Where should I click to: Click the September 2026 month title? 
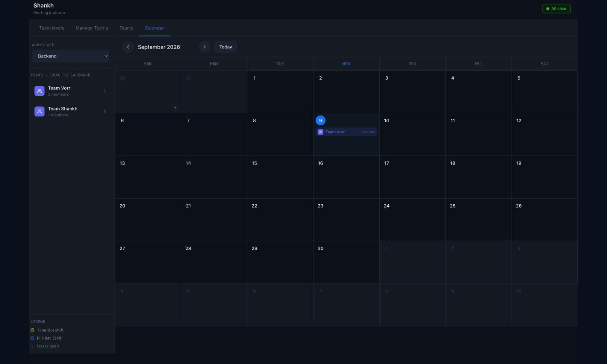pyautogui.click(x=159, y=47)
